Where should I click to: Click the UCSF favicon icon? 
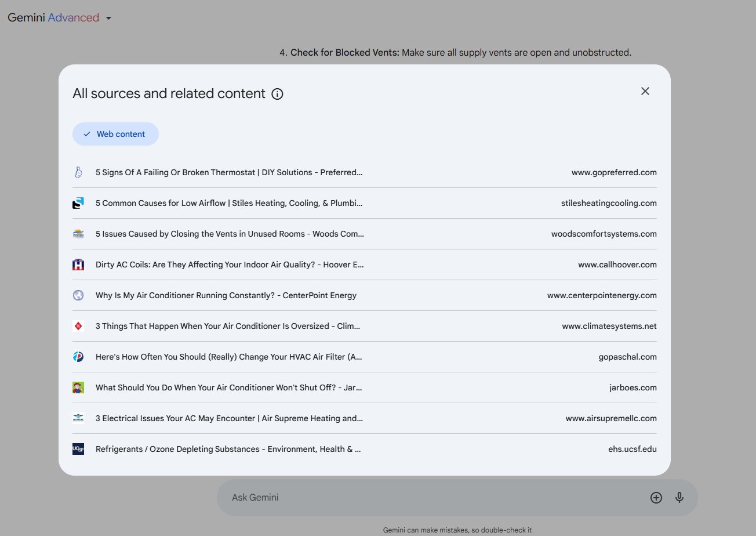78,449
